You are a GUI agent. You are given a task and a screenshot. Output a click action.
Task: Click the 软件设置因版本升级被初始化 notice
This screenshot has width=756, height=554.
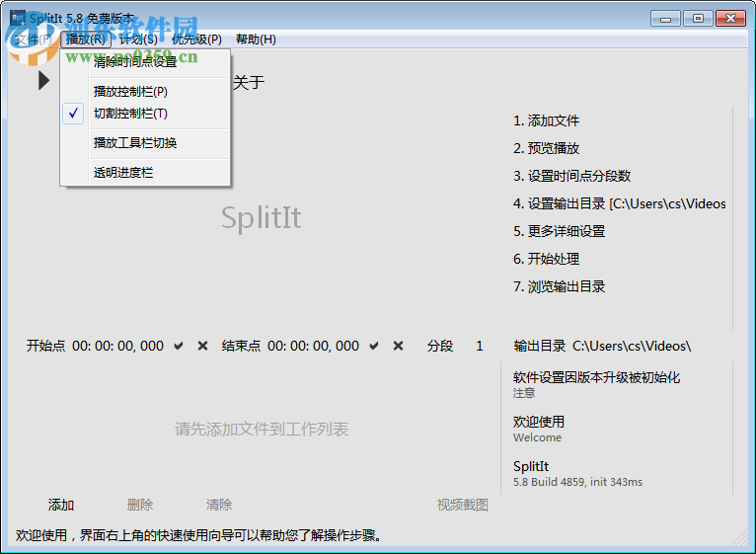coord(597,384)
